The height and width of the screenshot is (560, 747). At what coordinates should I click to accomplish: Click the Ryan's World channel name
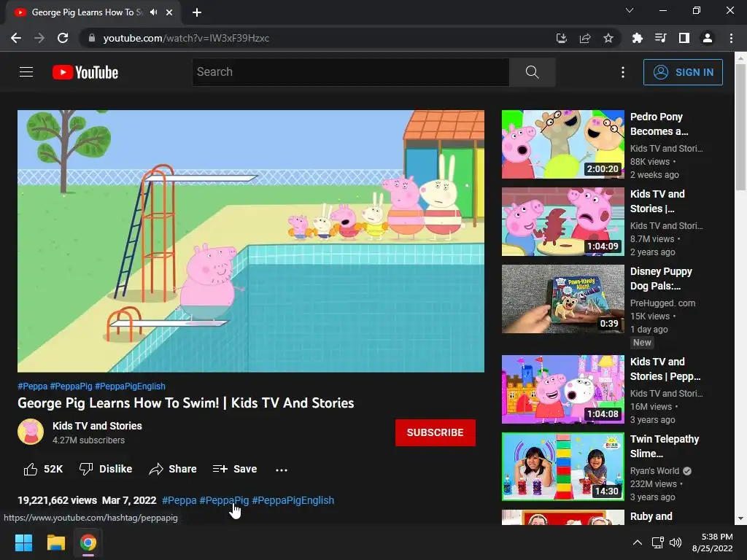654,471
